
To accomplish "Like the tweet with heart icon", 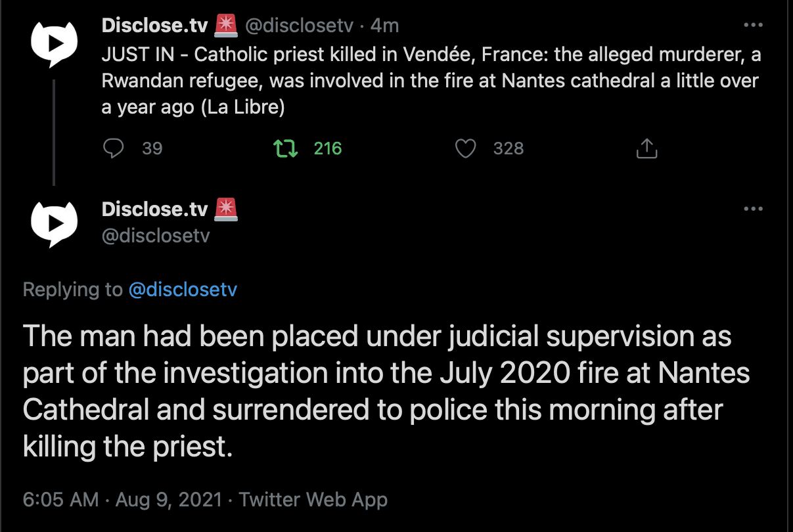I will (x=466, y=148).
